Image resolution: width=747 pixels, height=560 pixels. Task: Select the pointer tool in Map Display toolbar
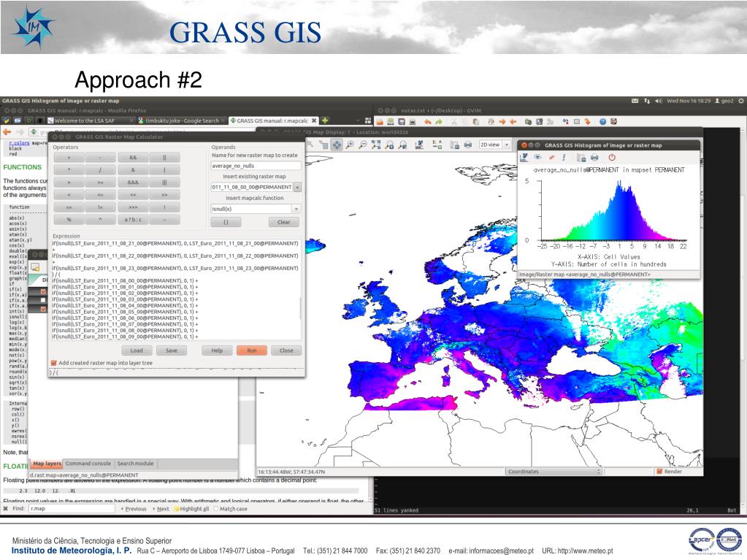[x=310, y=145]
